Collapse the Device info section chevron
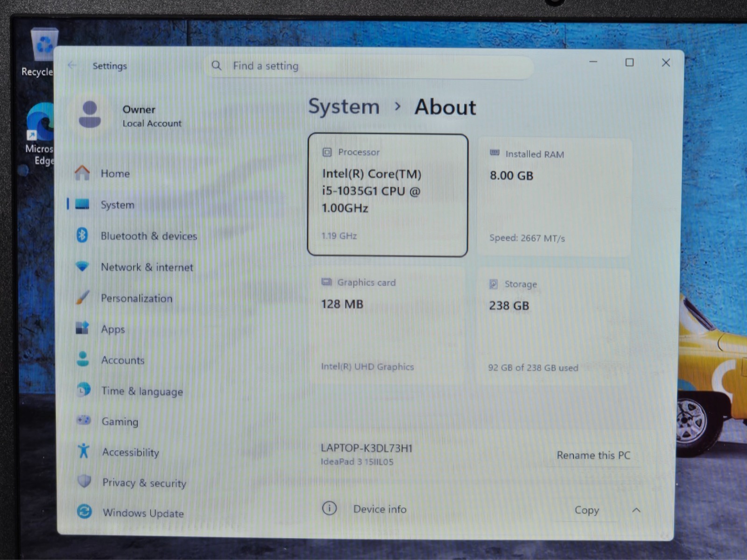 tap(636, 510)
